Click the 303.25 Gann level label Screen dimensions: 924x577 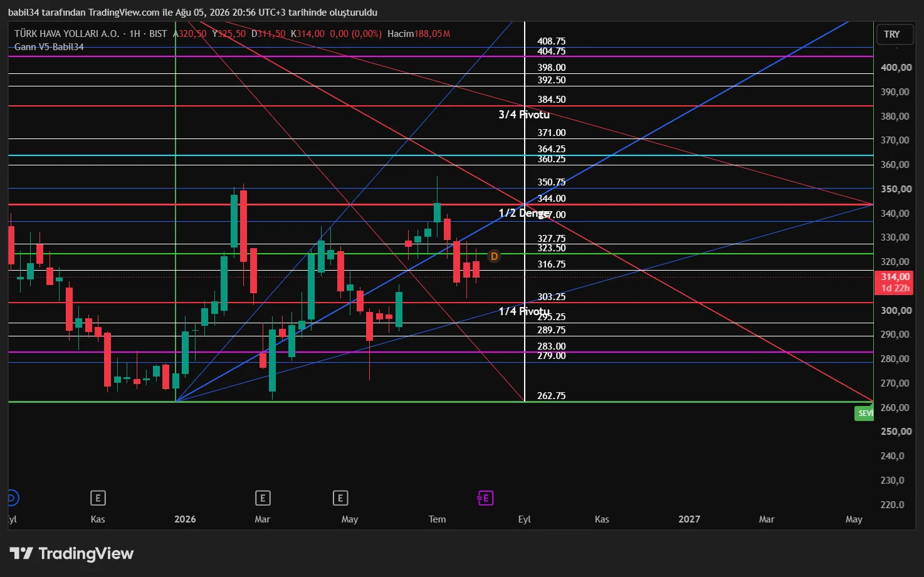pyautogui.click(x=552, y=297)
